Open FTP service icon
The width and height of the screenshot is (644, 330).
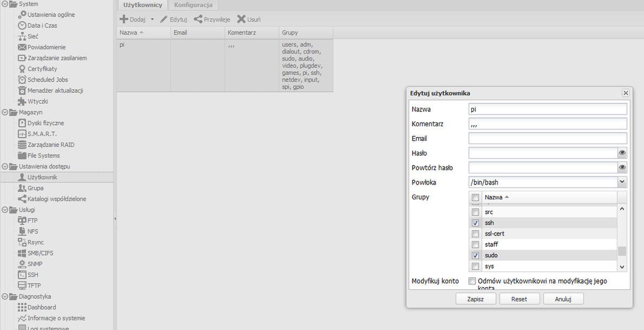pyautogui.click(x=22, y=221)
